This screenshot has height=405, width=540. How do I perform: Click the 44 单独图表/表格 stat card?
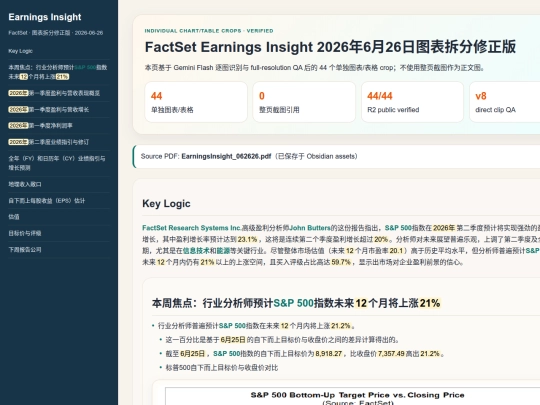point(196,102)
